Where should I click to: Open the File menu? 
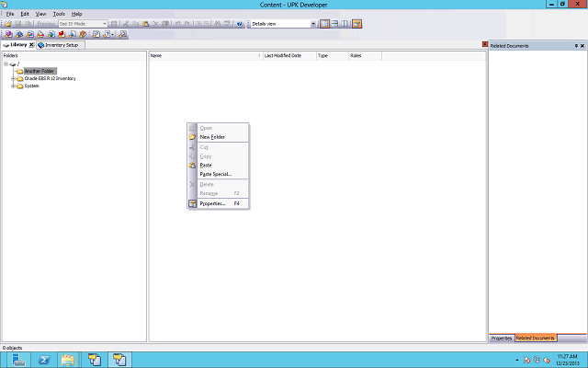[x=10, y=14]
